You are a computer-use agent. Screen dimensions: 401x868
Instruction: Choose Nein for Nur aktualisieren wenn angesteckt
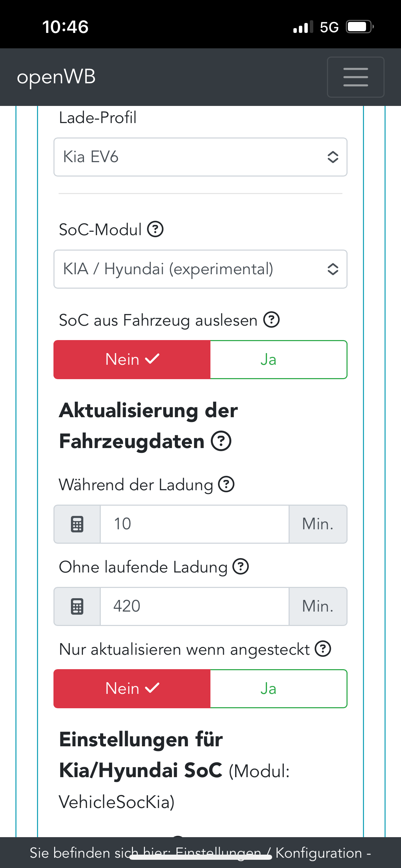coord(132,689)
